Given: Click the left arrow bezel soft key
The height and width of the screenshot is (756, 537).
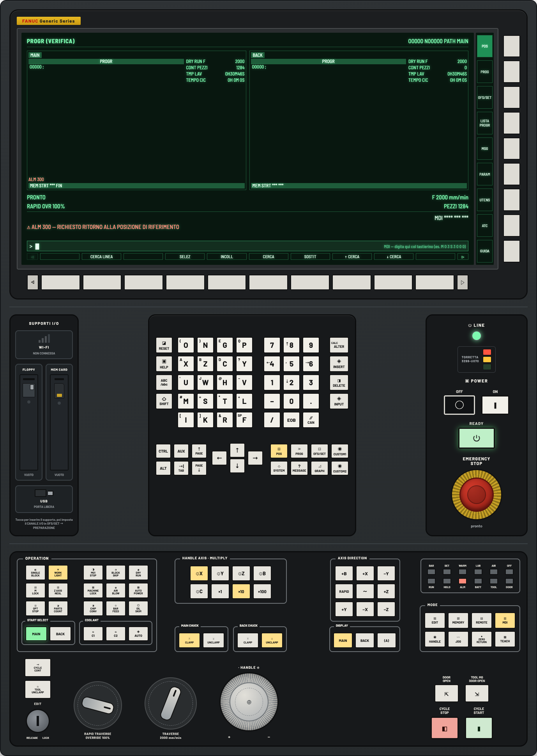Looking at the screenshot, I should (x=33, y=282).
